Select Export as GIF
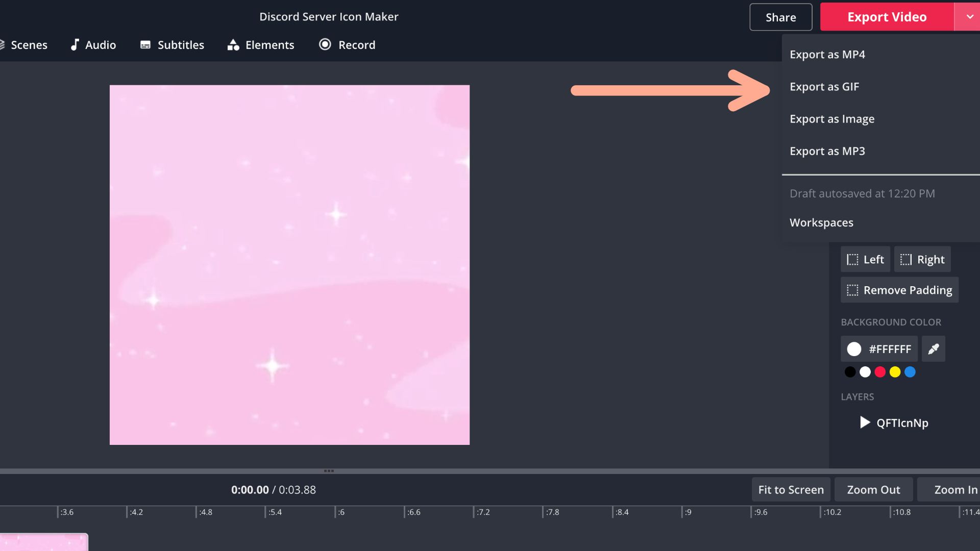 (x=824, y=87)
